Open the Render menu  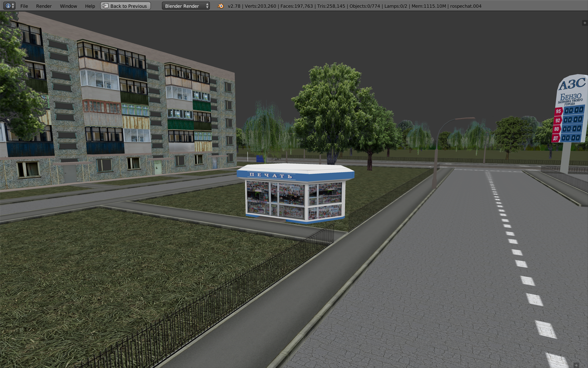tap(44, 6)
